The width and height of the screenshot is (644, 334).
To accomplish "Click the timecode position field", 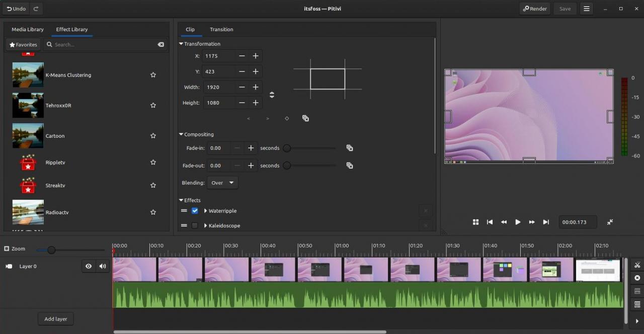I will [x=578, y=222].
